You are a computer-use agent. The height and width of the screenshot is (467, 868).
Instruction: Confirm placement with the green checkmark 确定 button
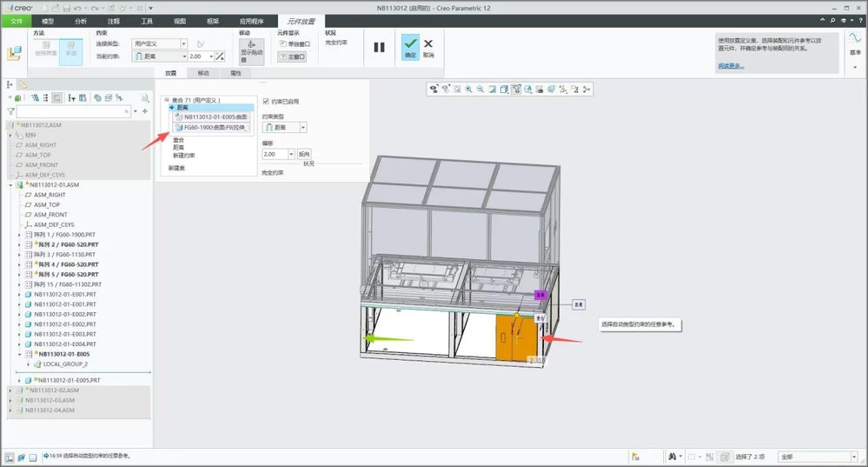[410, 47]
